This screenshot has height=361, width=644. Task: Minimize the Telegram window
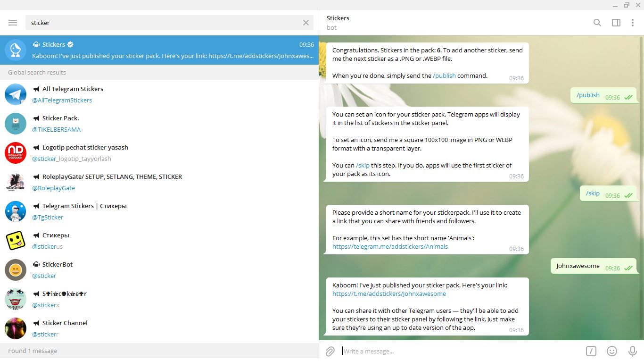coord(615,5)
